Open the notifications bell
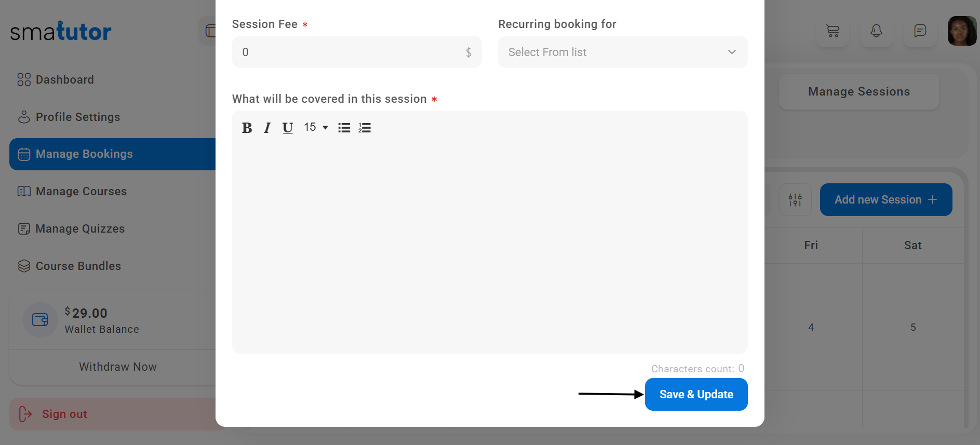The width and height of the screenshot is (980, 445). point(876,31)
